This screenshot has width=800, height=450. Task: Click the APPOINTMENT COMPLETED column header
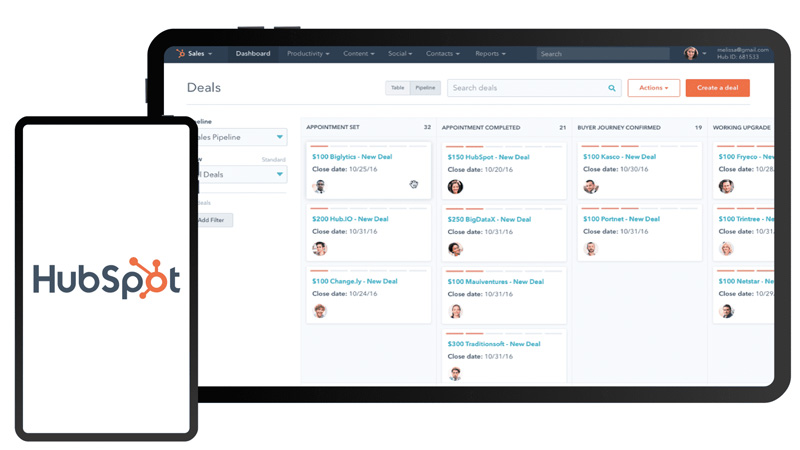pyautogui.click(x=481, y=128)
